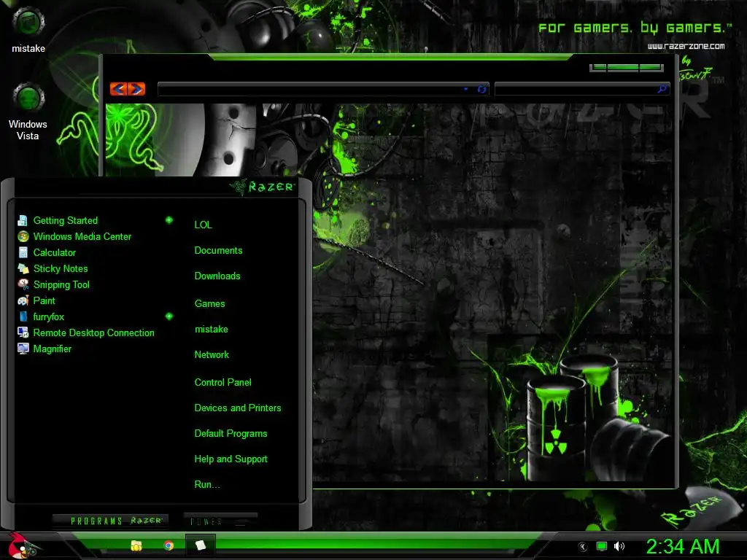Launch Windows Media Center
The width and height of the screenshot is (747, 560).
coord(82,237)
